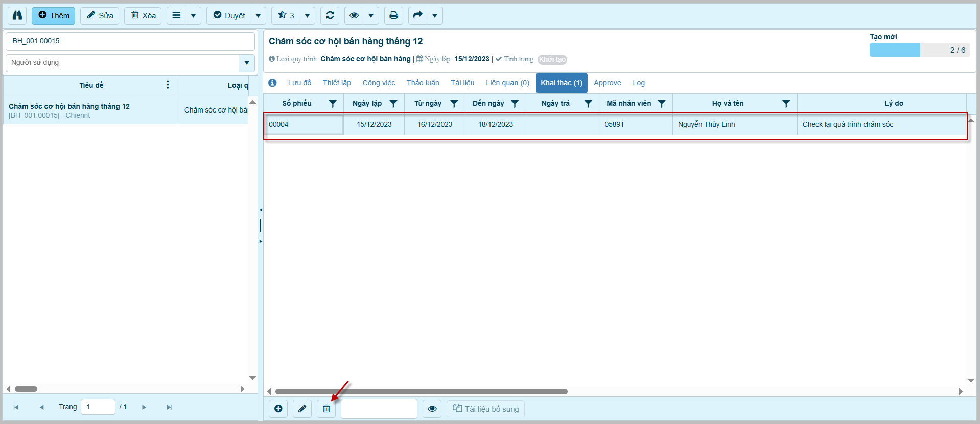
Task: Toggle the bottom eye view button
Action: tap(432, 409)
